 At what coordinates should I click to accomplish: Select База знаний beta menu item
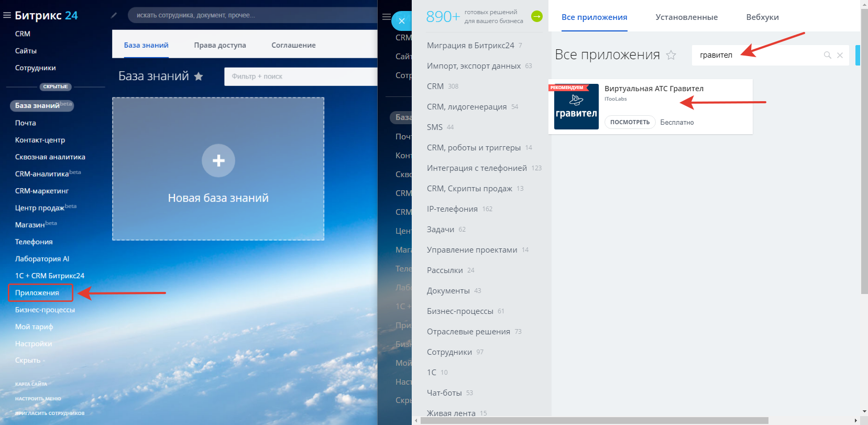click(x=42, y=105)
